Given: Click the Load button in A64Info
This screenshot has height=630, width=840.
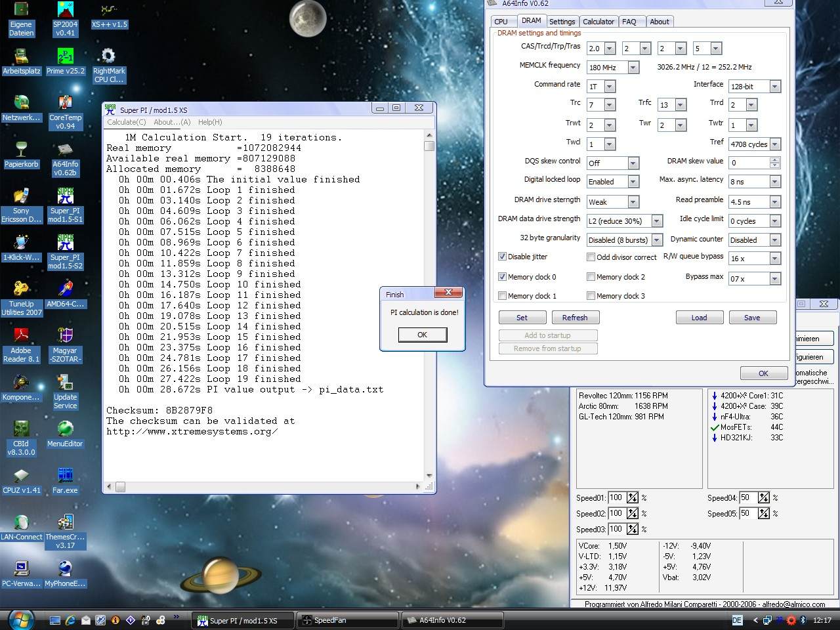Looking at the screenshot, I should click(700, 318).
